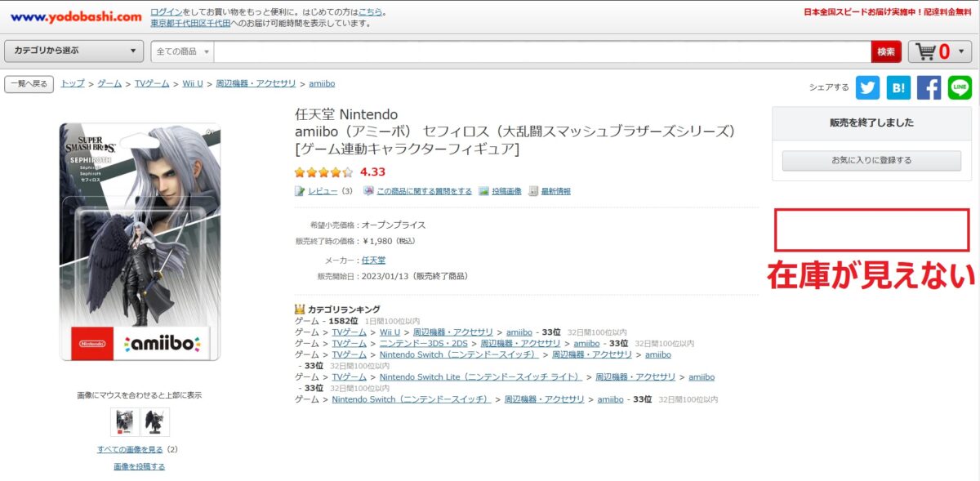Open the ログイン link
The height and width of the screenshot is (481, 980).
[167, 12]
